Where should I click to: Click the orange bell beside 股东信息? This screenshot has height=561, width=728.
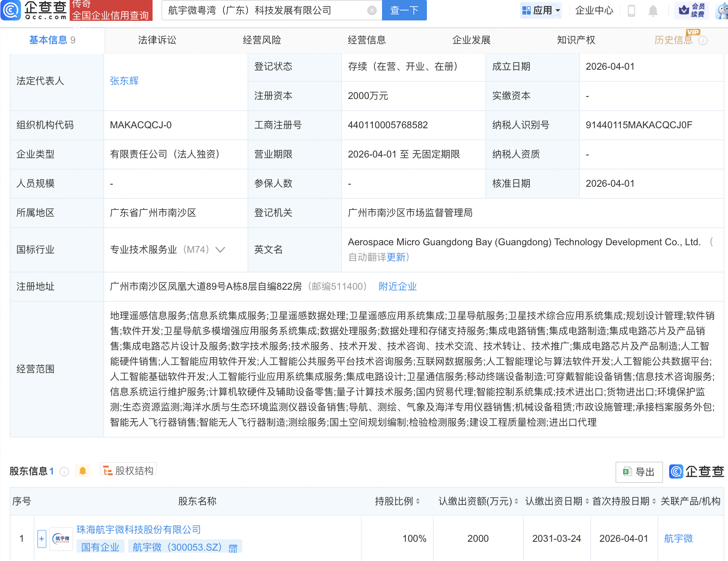[83, 471]
